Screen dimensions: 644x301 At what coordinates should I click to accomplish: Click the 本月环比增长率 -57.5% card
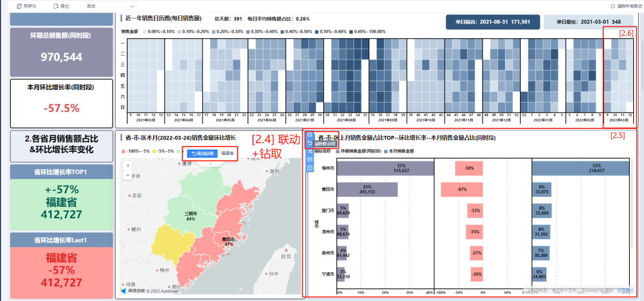point(61,103)
